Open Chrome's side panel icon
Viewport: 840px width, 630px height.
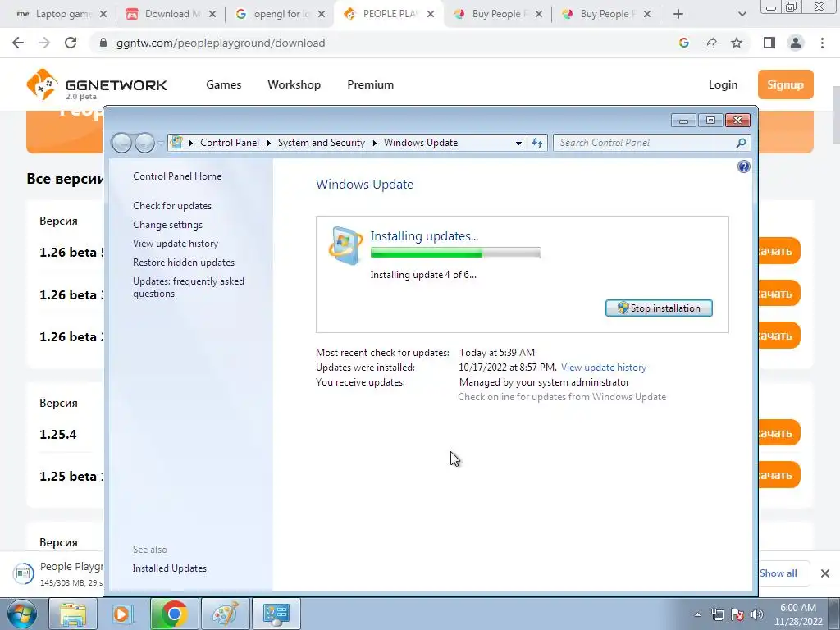[769, 43]
